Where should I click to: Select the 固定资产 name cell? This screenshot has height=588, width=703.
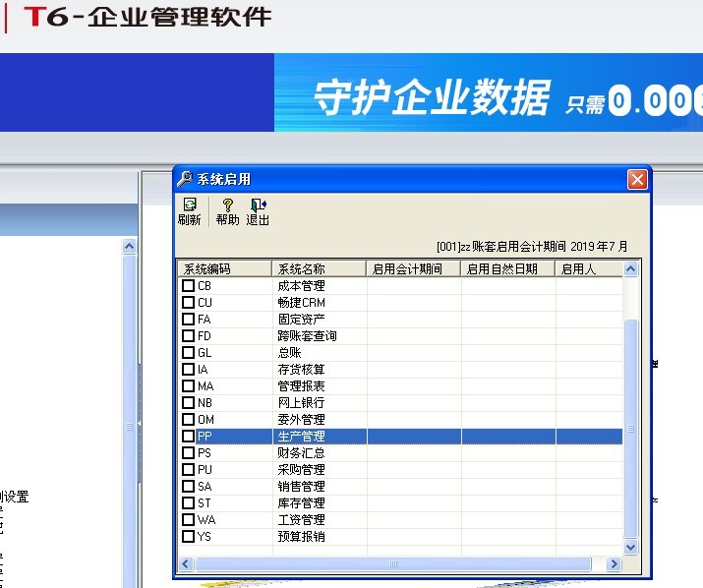320,320
